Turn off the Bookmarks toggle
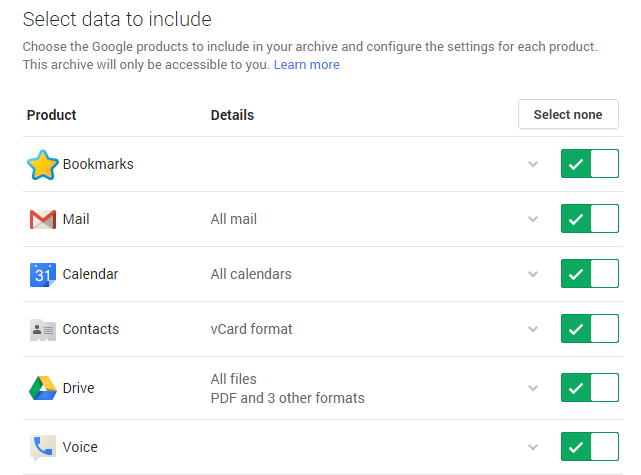 click(x=589, y=164)
